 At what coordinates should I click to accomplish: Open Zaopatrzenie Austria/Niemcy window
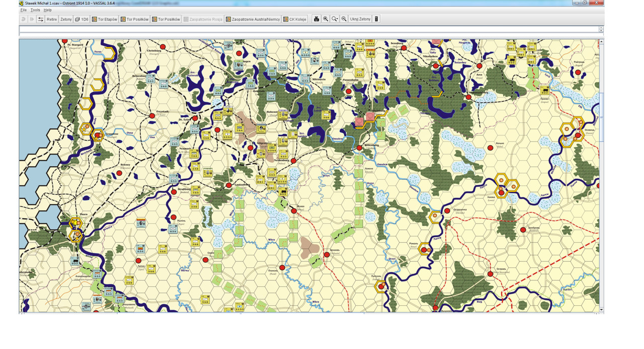[x=253, y=19]
